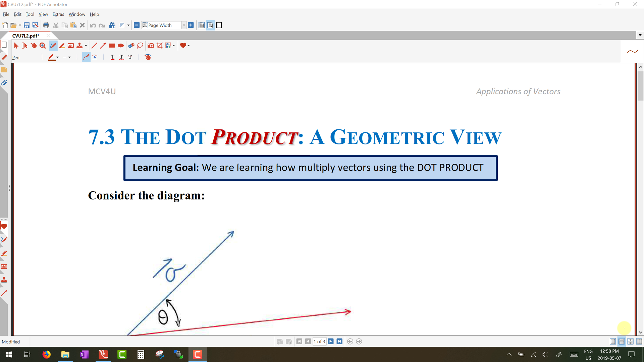This screenshot has height=362, width=644.
Task: Choose the Marker highlighter tool
Action: tap(62, 46)
